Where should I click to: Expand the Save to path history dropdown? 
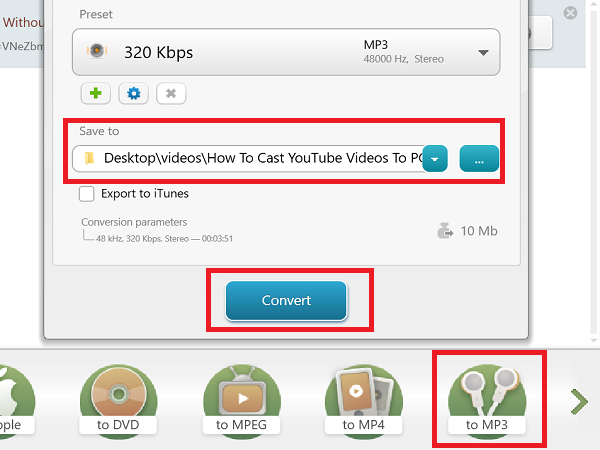435,159
